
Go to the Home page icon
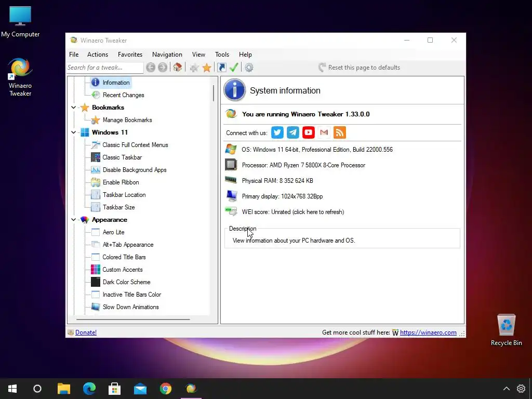point(178,67)
